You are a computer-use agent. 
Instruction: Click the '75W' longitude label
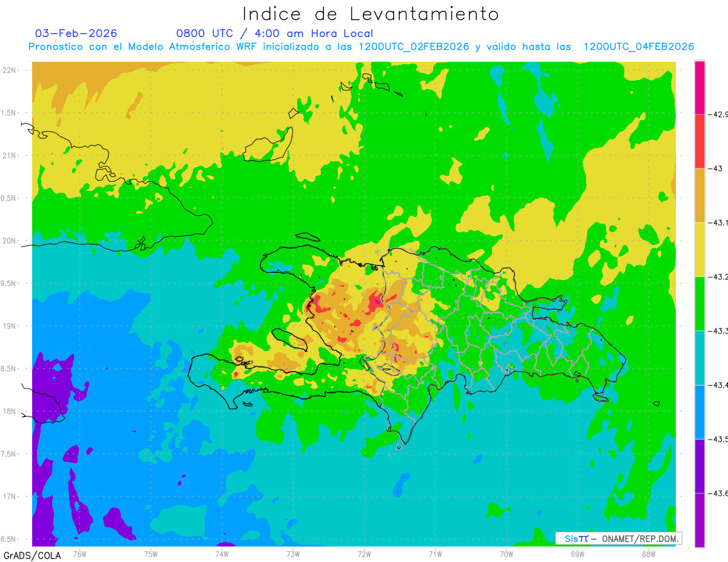point(151,554)
